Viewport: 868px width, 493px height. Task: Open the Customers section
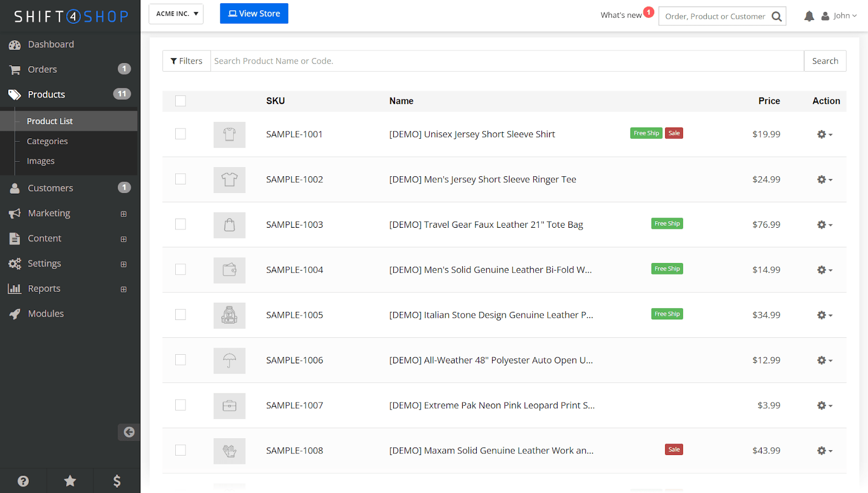50,188
